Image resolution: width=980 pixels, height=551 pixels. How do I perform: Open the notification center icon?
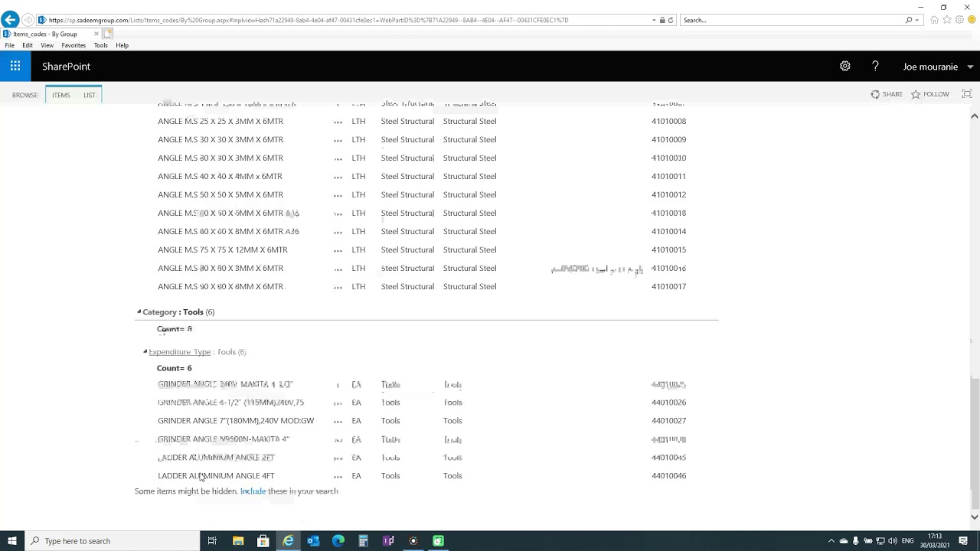[x=964, y=541]
